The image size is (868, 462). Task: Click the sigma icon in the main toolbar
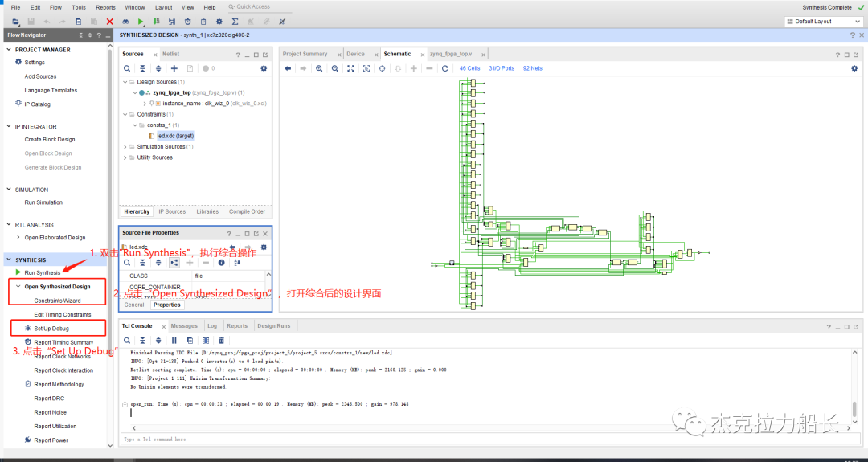coord(235,22)
